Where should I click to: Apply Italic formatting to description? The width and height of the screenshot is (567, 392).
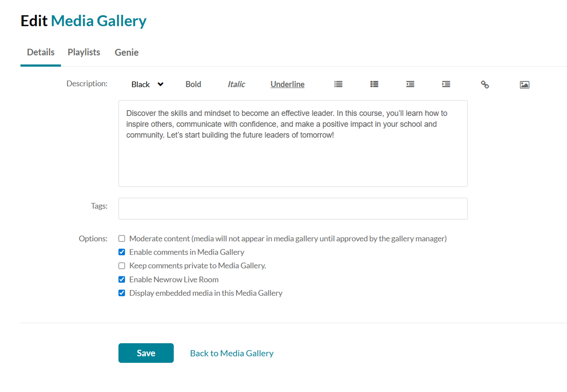click(x=236, y=84)
